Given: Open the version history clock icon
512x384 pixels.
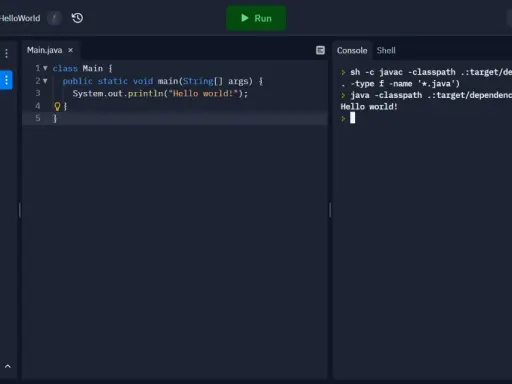Looking at the screenshot, I should 77,18.
